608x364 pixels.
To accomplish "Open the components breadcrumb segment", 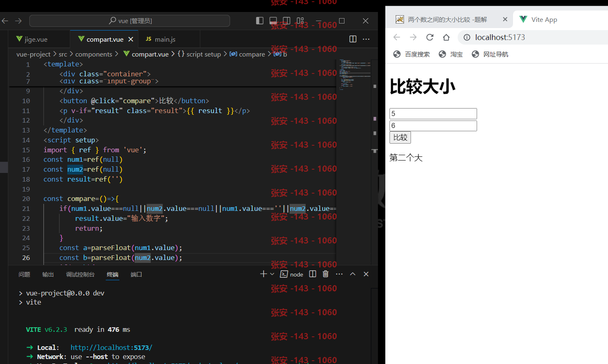I will 94,54.
